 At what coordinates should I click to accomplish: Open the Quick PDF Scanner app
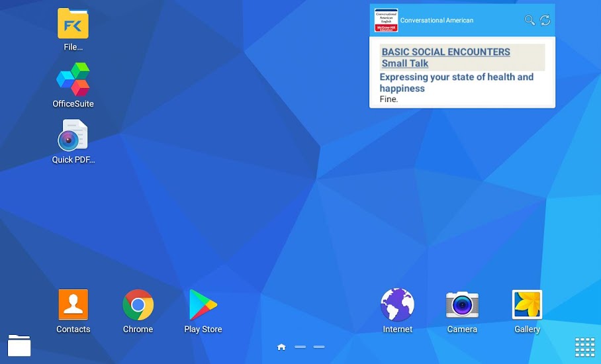(73, 136)
